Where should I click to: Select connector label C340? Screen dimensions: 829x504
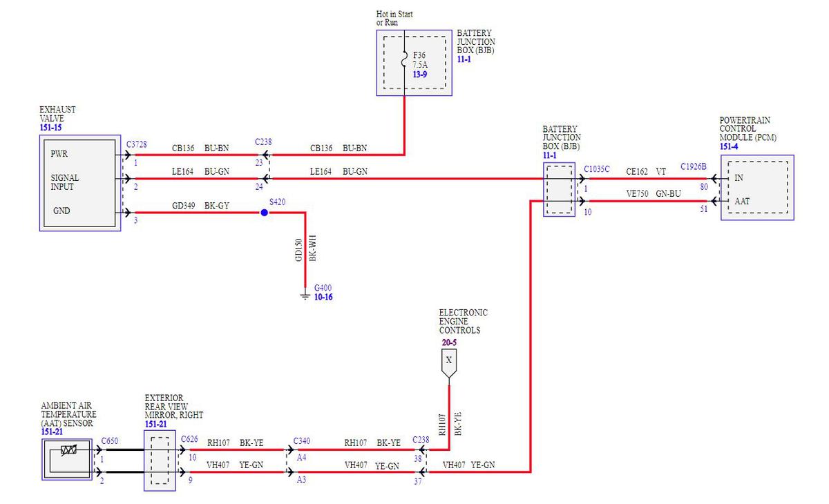pyautogui.click(x=302, y=440)
